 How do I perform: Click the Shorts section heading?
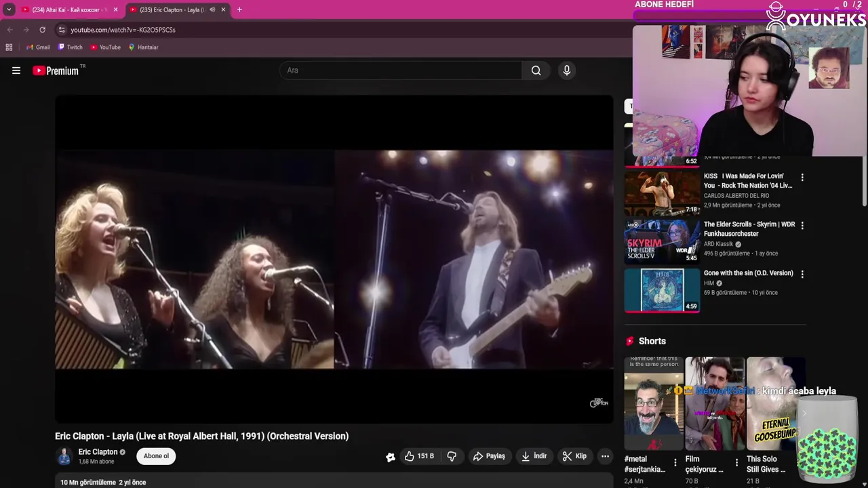coord(652,341)
